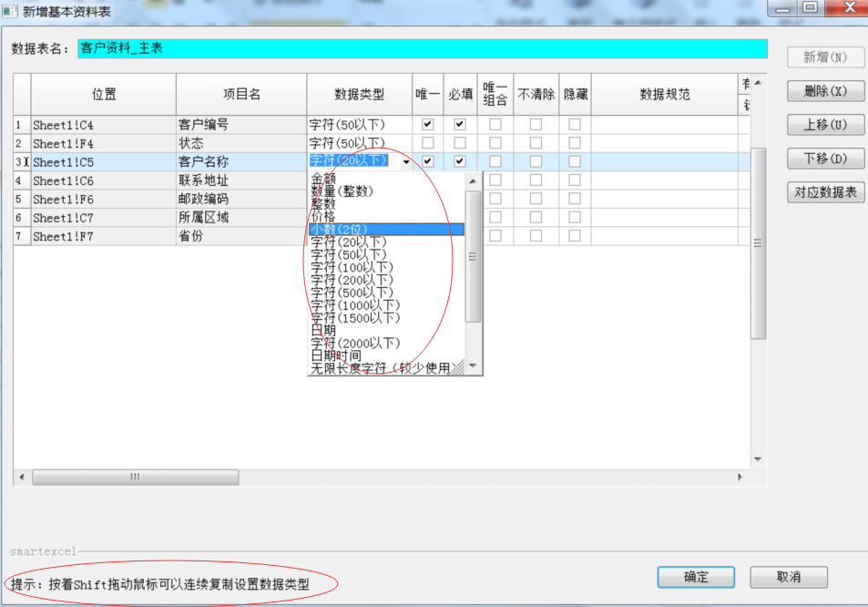Image resolution: width=868 pixels, height=607 pixels.
Task: Click dropdown list scroll-down arrow
Action: point(473,365)
